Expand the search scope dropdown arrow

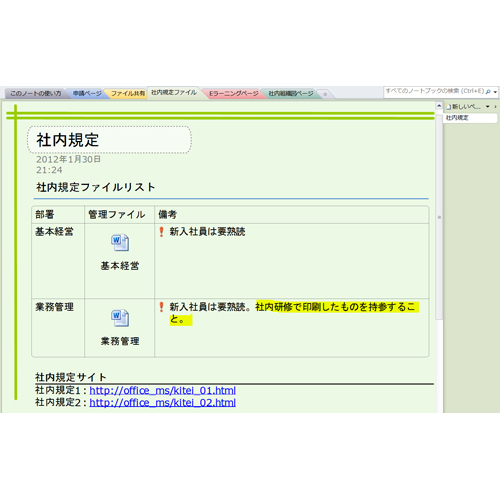pos(495,92)
